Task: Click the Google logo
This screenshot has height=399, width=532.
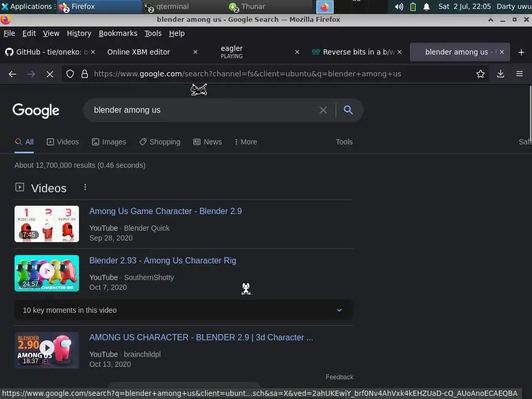Action: 36,111
